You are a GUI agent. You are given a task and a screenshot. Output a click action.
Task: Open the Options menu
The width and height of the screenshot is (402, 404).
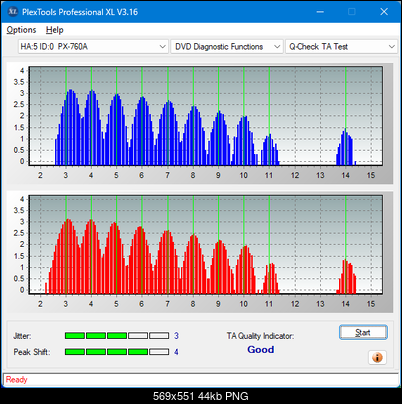click(21, 30)
